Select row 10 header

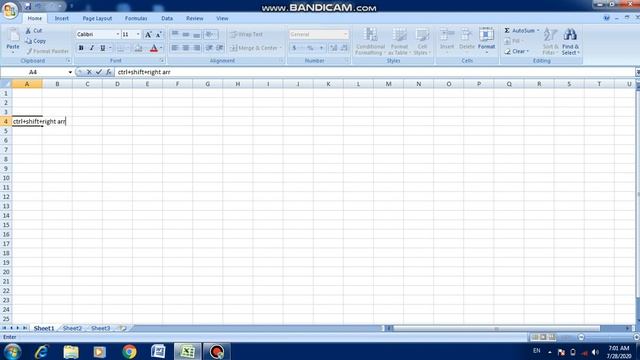coord(6,178)
